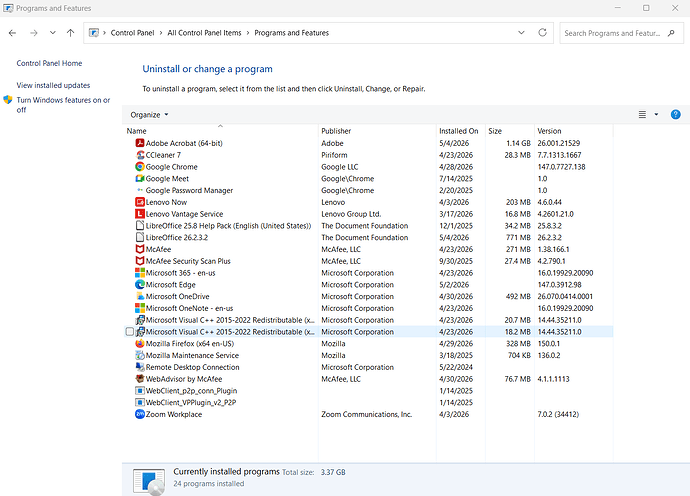Tick the checkbox on the highlighted Visual C++ row
The image size is (690, 496).
click(129, 331)
